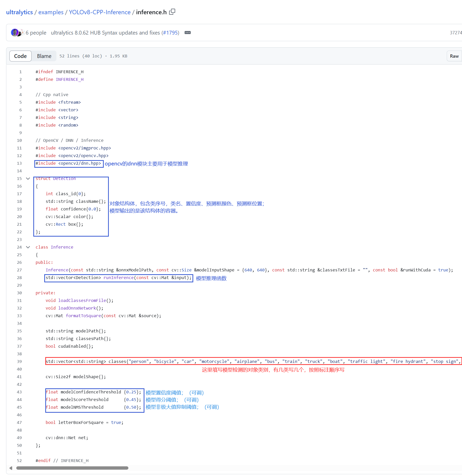Click the horizontal scrollbar thumb
The height and width of the screenshot is (476, 462).
(x=72, y=468)
